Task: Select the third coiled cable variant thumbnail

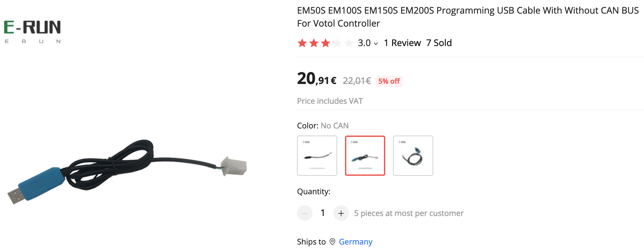Action: (x=413, y=156)
